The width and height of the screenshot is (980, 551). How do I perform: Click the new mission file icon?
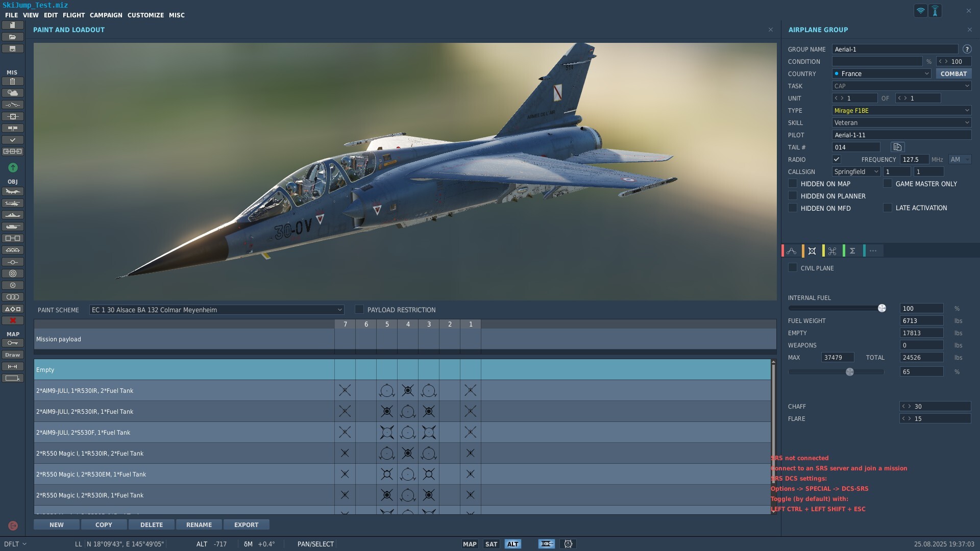coord(13,25)
